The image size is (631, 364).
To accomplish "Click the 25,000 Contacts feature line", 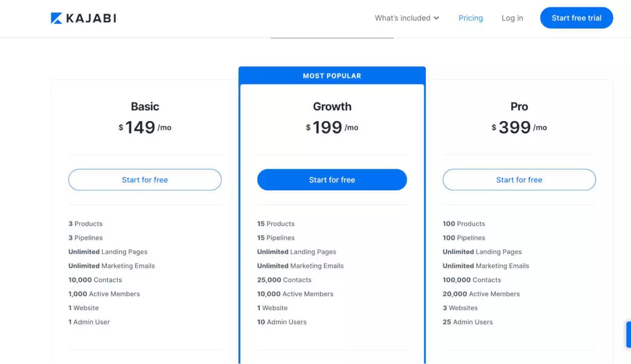I will pos(284,280).
